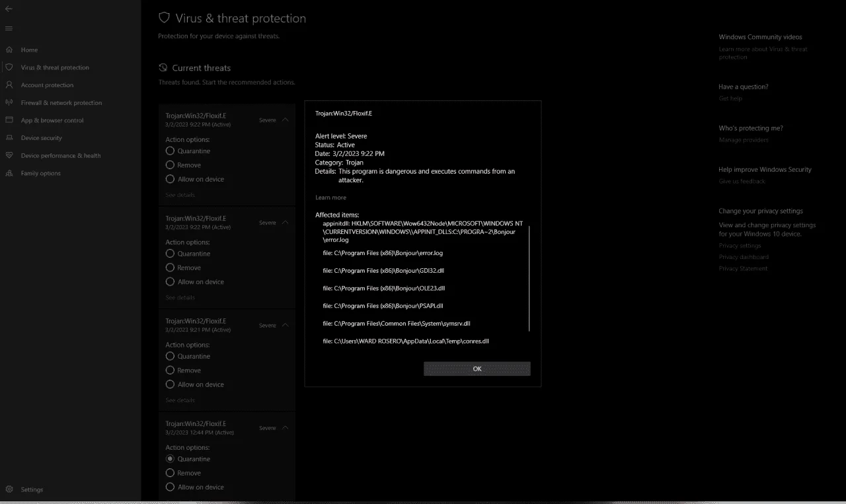Select Remove for the first 9:22 PM threat

170,165
